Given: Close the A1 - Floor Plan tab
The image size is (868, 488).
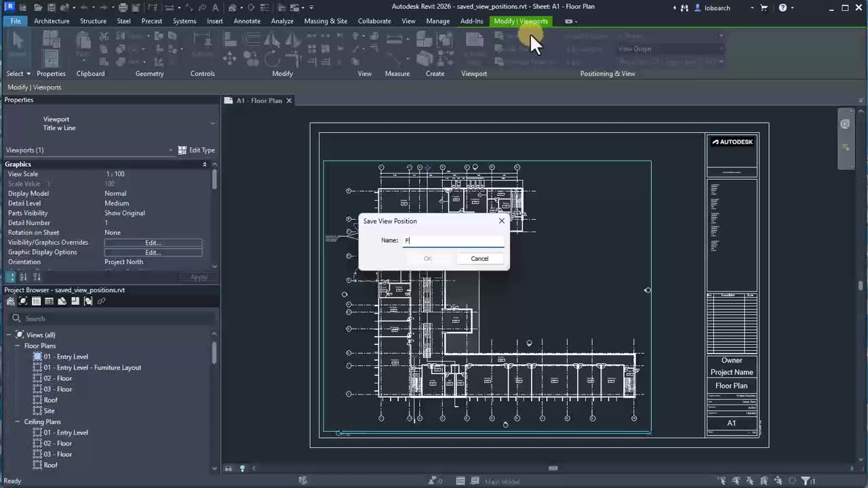Looking at the screenshot, I should [289, 100].
